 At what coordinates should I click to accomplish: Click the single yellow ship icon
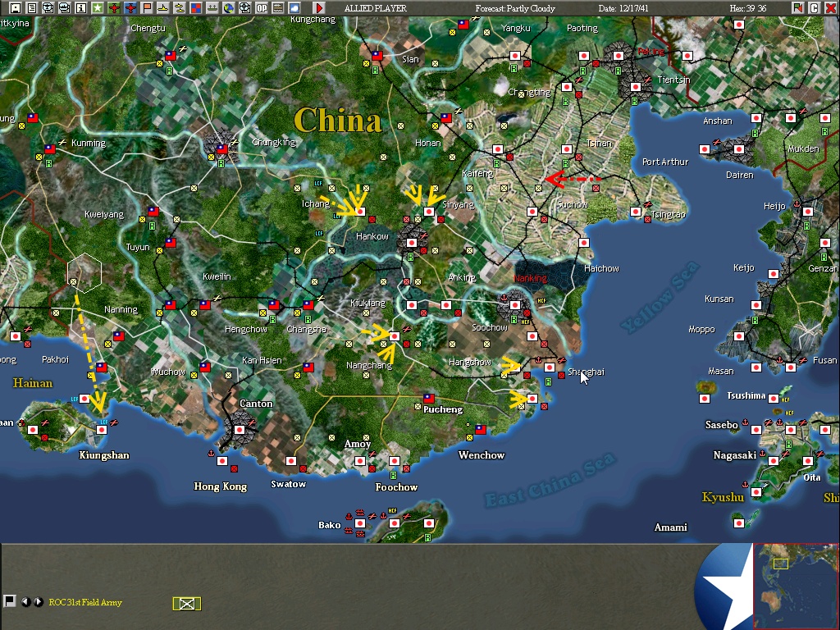click(x=163, y=8)
